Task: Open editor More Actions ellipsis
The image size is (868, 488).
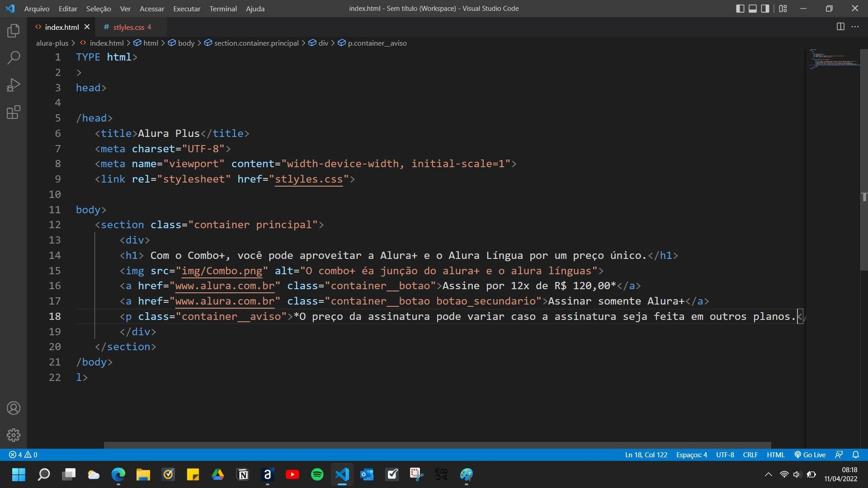Action: (x=855, y=27)
